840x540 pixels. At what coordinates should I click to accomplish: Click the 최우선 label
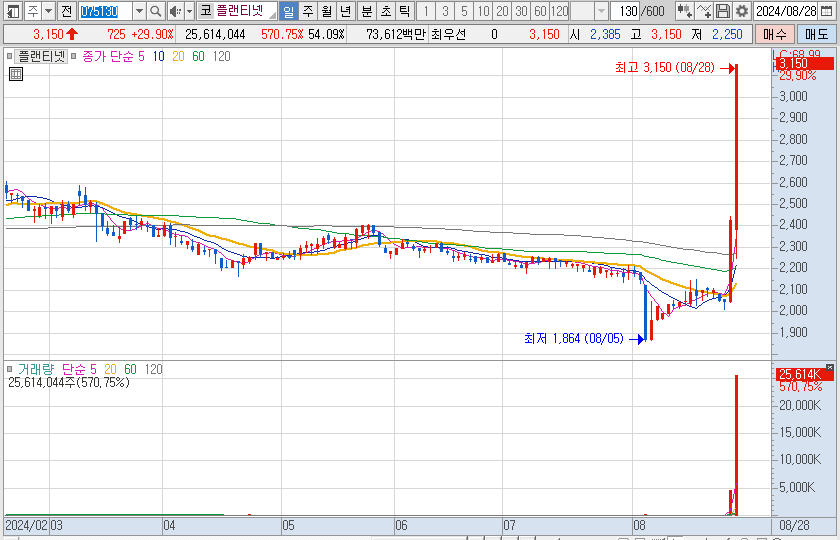[x=448, y=35]
